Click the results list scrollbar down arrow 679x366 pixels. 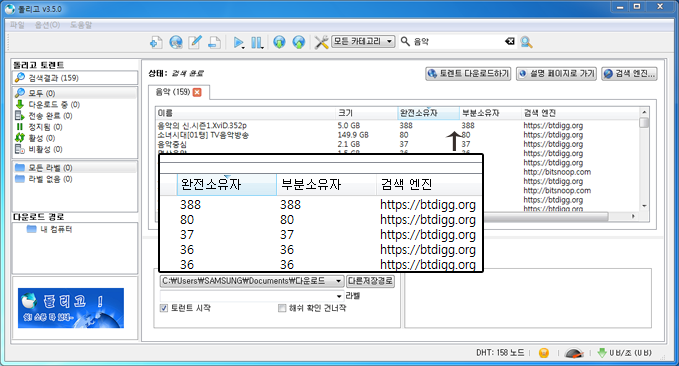pos(644,206)
